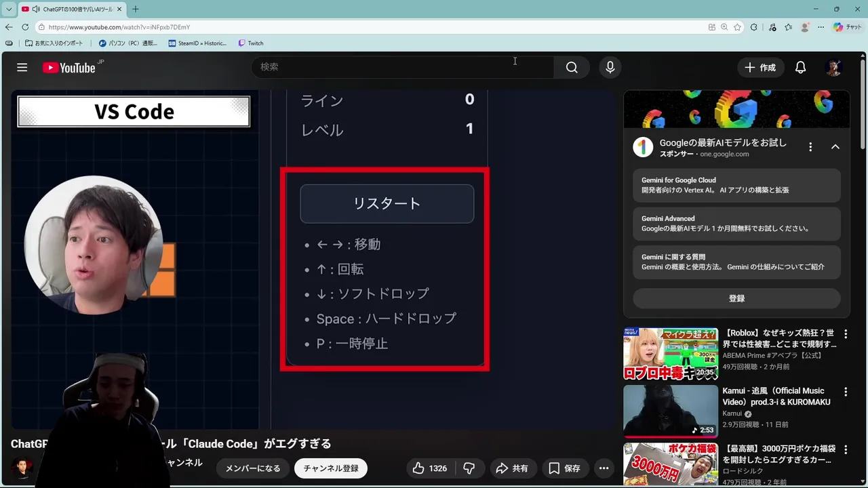Open the YouTube hamburger guide menu

[22, 67]
